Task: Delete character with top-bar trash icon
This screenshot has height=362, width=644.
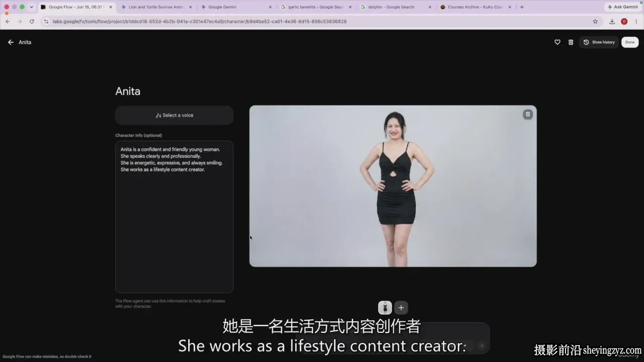Action: coord(571,42)
